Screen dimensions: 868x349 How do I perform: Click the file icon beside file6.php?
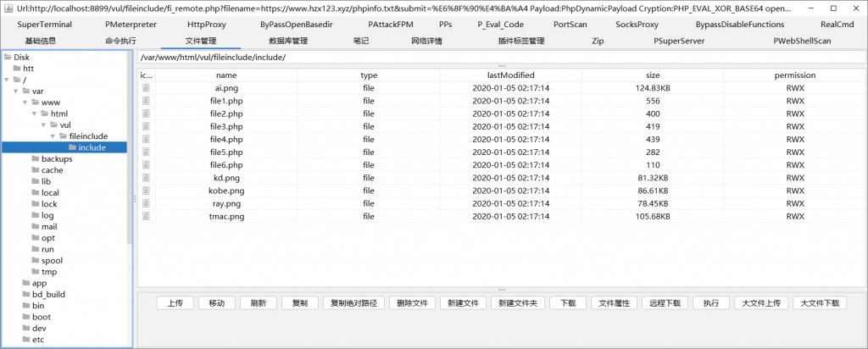pos(147,165)
